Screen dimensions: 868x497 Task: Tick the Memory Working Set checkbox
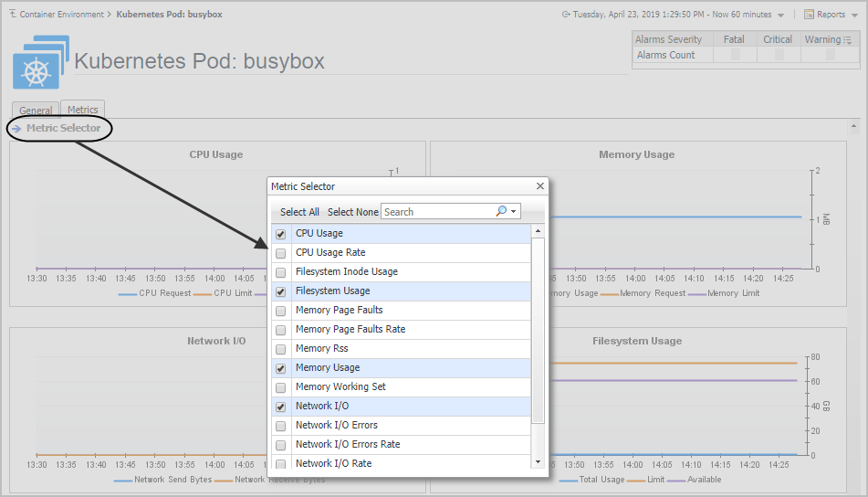[280, 388]
